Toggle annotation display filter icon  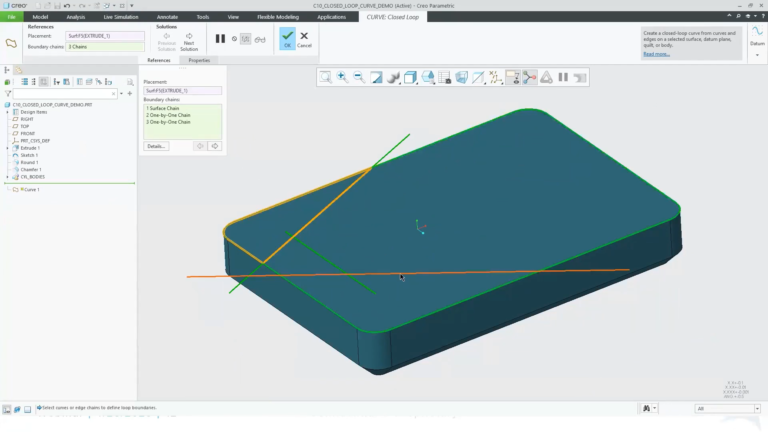pos(513,77)
